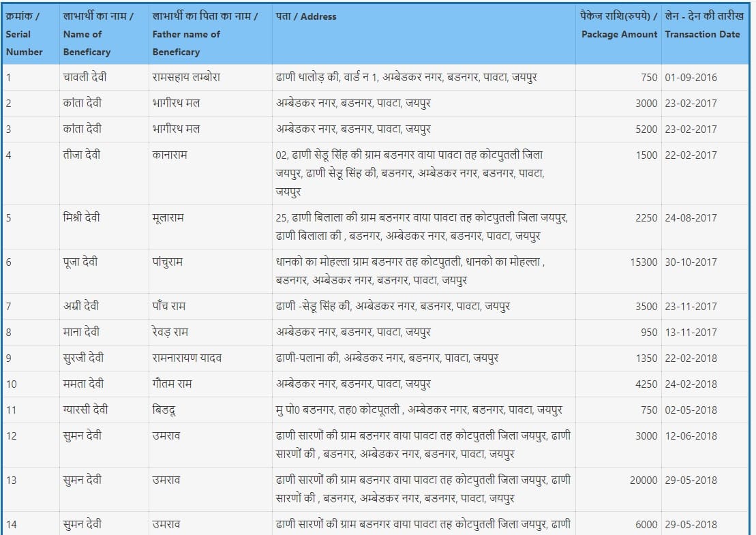Screen dimensions: 756x535
Task: Click the package amount 15300
Action: click(644, 262)
